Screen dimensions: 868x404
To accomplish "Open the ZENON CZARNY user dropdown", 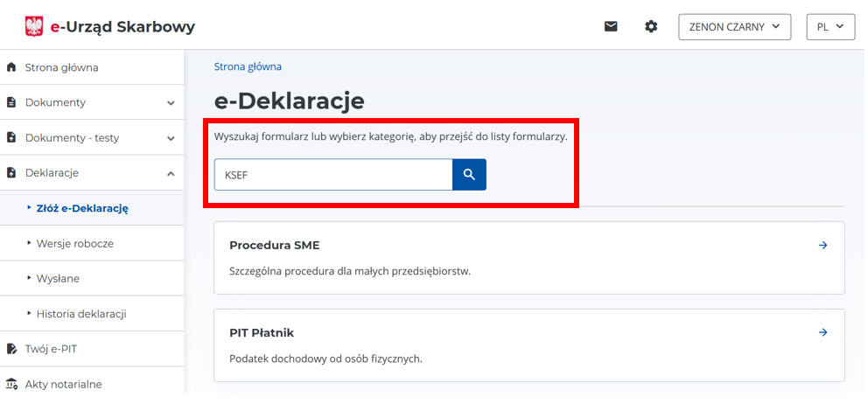I will [x=734, y=27].
